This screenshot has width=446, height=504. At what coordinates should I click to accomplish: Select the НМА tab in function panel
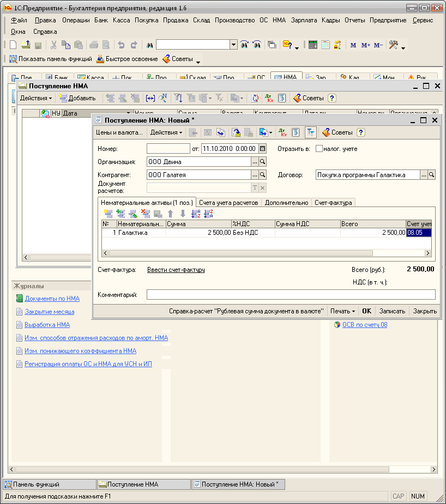[x=286, y=77]
